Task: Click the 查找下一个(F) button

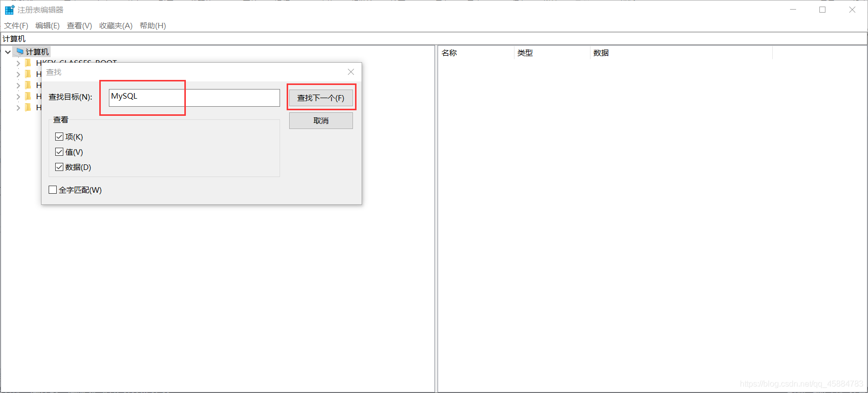Action: tap(321, 98)
